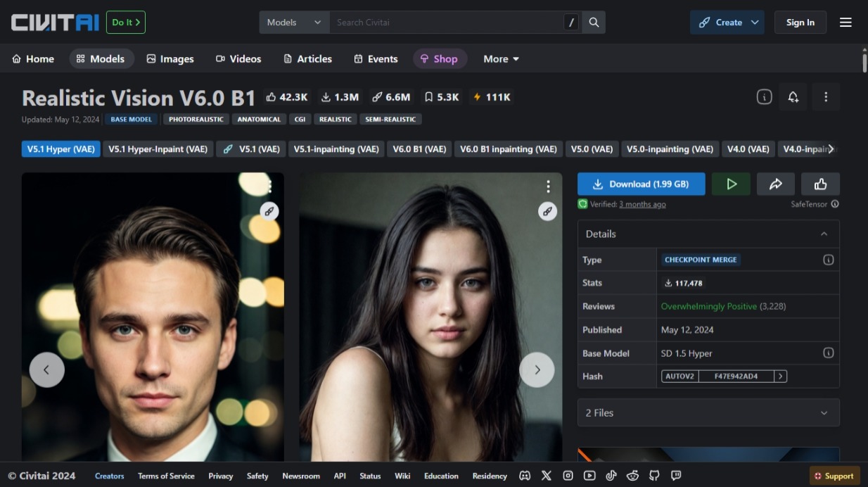Open the notification bell
868x487 pixels.
point(793,96)
